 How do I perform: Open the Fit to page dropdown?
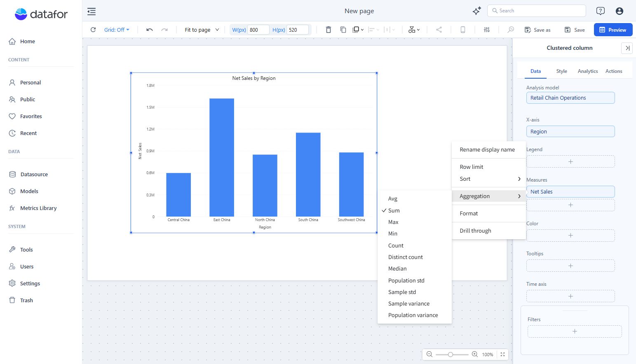coord(202,30)
